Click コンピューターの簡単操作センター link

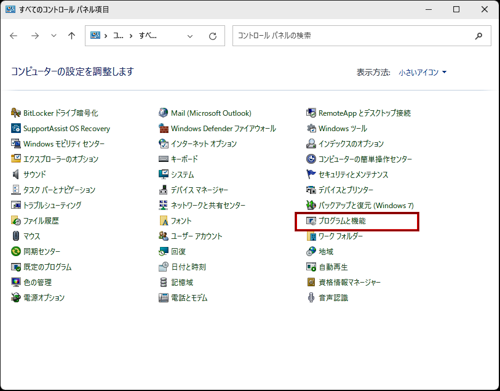click(x=365, y=159)
